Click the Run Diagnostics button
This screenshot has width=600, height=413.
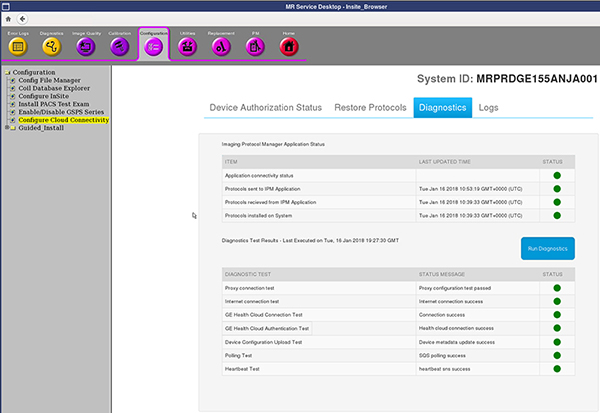click(x=547, y=249)
